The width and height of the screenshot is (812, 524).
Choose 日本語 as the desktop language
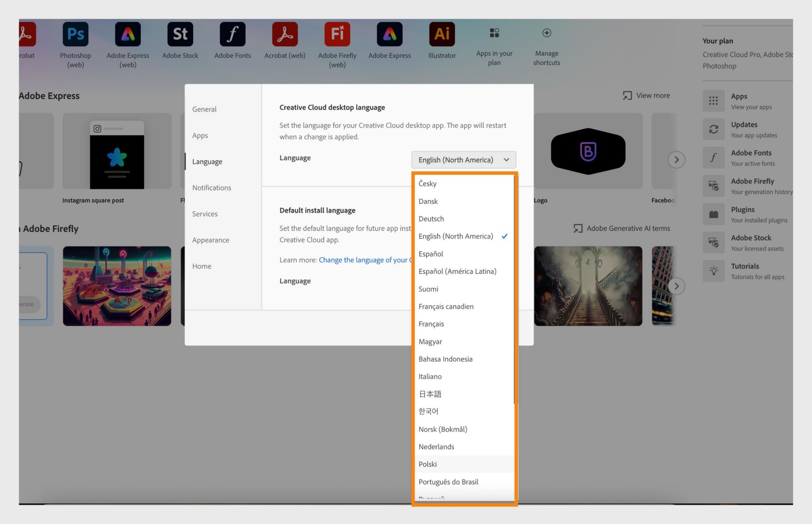430,393
